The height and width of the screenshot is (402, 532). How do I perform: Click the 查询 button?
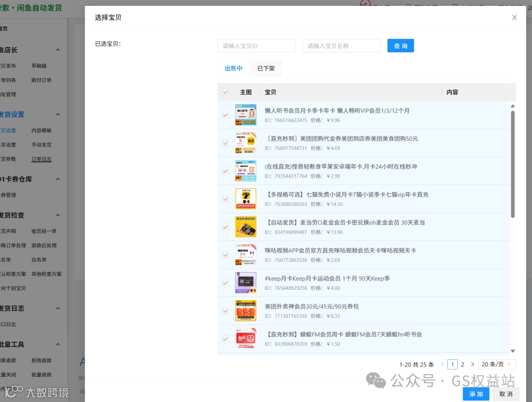(400, 46)
